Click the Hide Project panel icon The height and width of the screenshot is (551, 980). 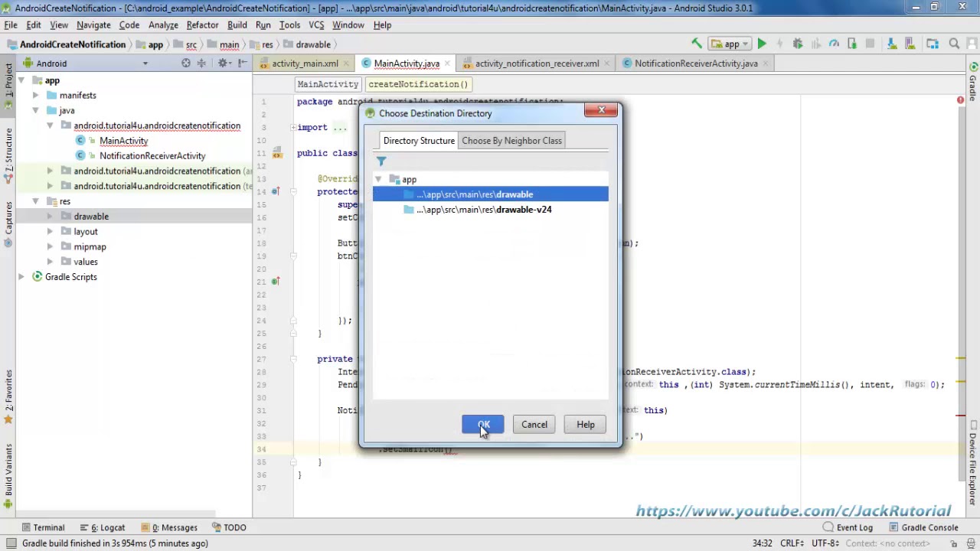pyautogui.click(x=242, y=63)
